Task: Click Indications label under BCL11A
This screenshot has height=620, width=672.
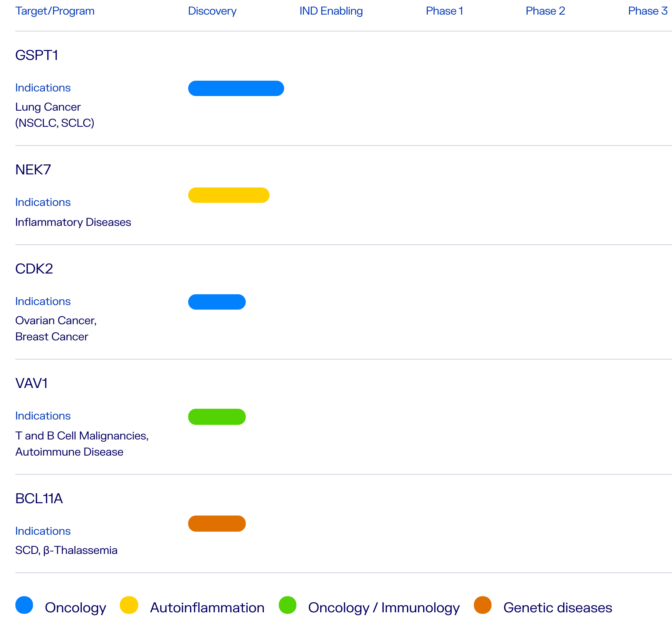Action: pos(43,531)
